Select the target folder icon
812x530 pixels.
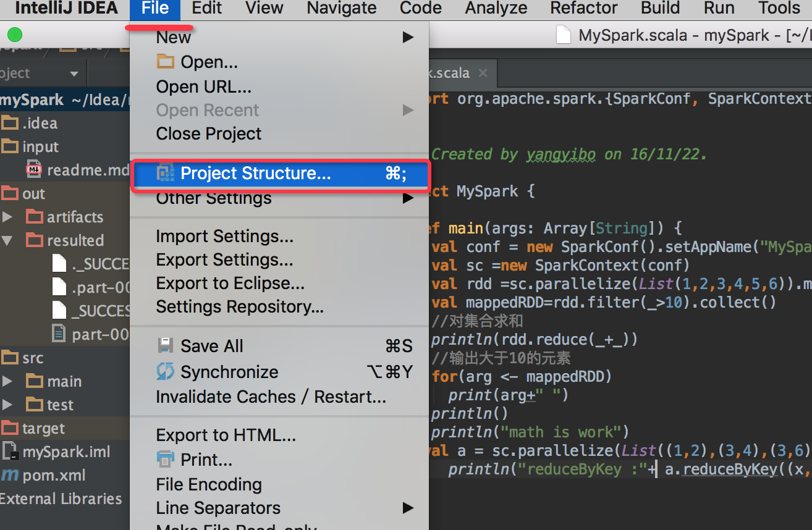tap(9, 428)
